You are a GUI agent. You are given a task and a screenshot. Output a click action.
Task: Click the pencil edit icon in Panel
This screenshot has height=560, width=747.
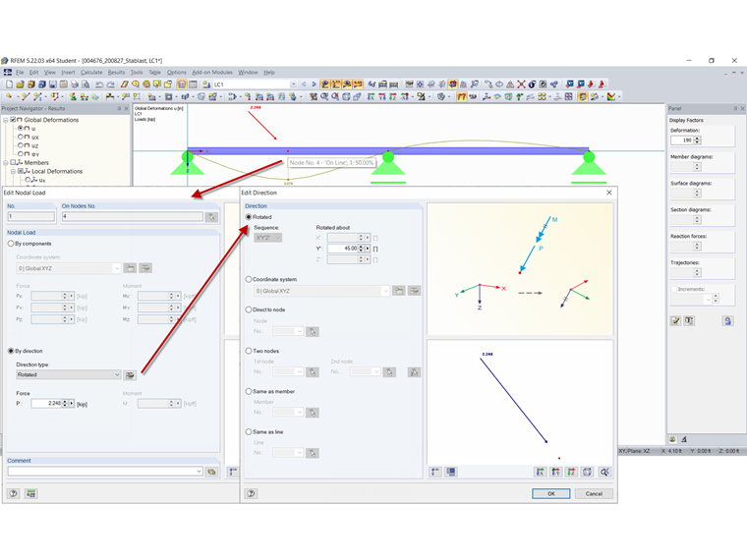(x=675, y=320)
